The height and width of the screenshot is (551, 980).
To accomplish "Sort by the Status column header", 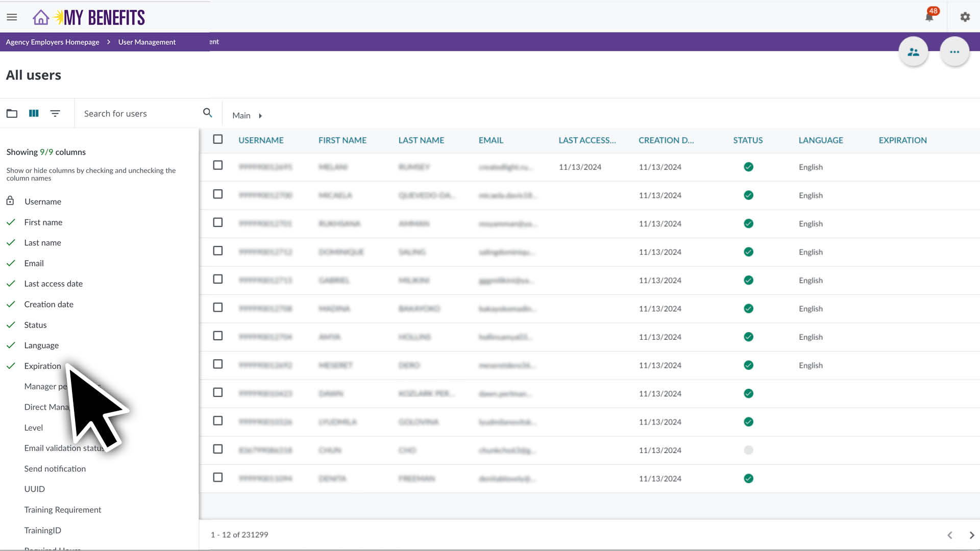I will coord(747,140).
